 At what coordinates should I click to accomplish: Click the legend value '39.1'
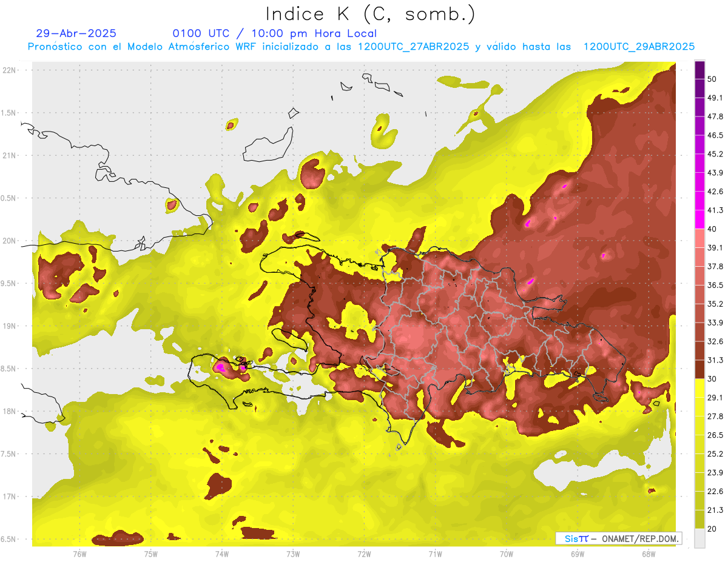click(x=715, y=248)
